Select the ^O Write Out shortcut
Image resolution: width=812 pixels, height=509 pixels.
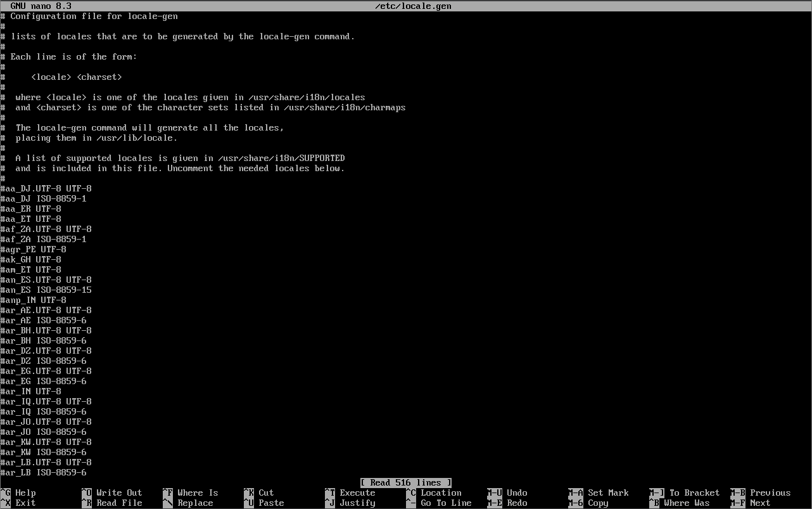(x=111, y=493)
